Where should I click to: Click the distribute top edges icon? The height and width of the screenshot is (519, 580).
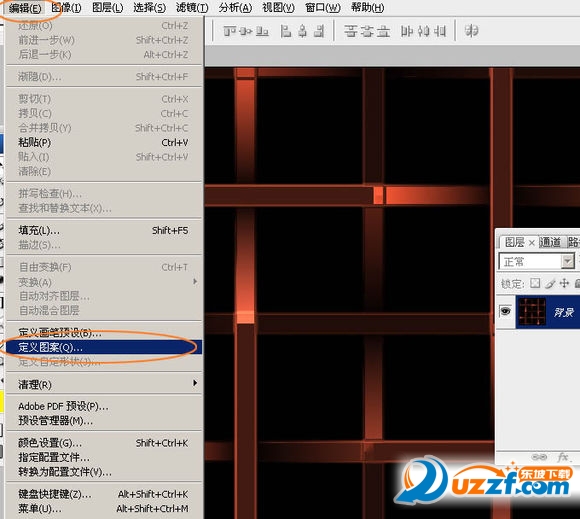(350, 31)
